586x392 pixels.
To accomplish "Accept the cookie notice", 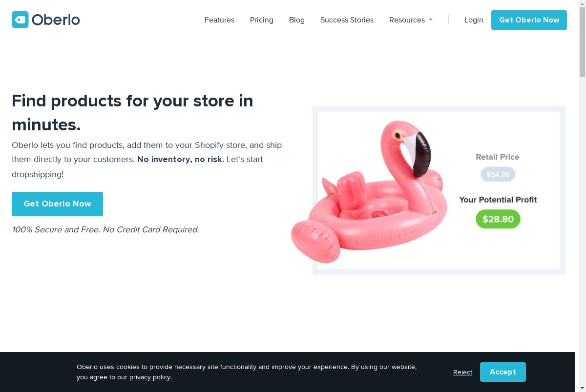I will pyautogui.click(x=503, y=372).
